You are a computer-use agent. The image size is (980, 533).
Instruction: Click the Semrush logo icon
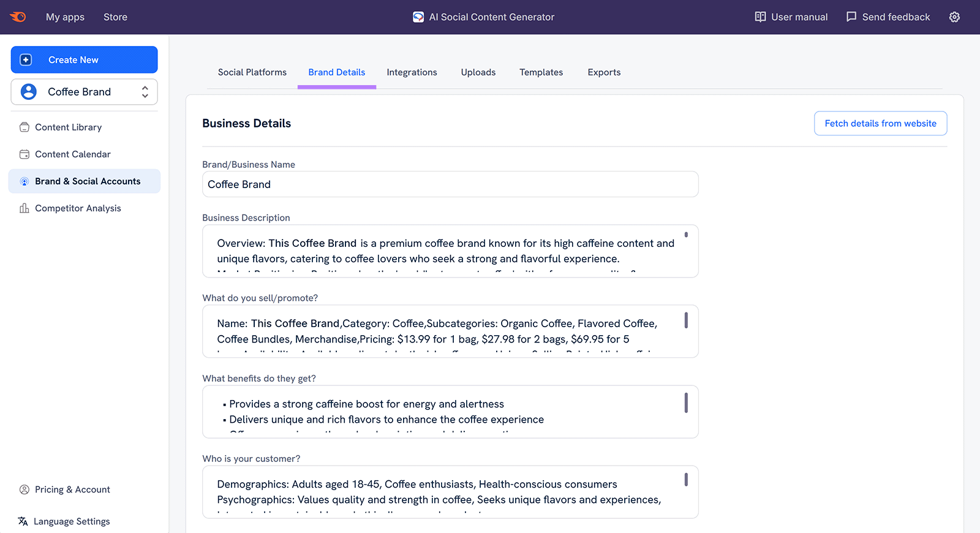pyautogui.click(x=18, y=17)
